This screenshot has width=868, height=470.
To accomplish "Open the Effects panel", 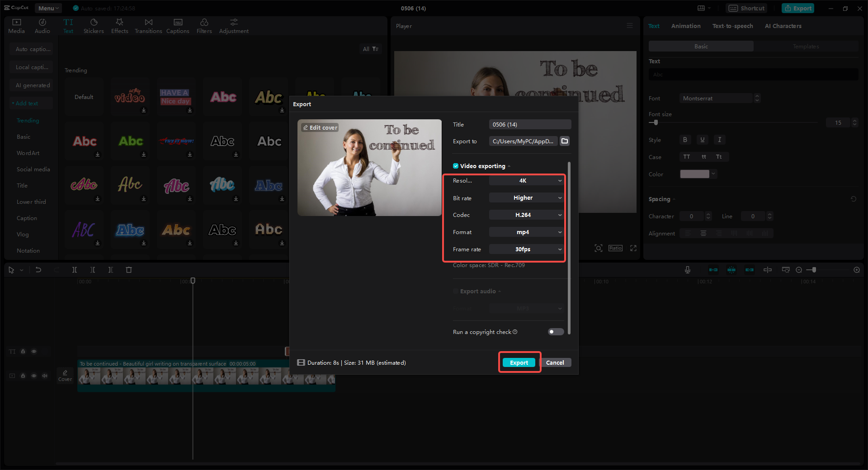I will click(x=119, y=25).
